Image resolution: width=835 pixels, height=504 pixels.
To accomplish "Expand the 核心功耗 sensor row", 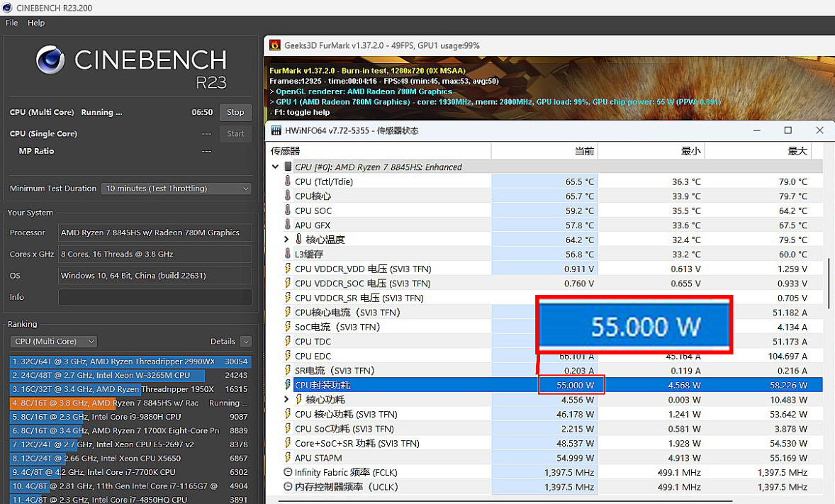I will pos(286,400).
